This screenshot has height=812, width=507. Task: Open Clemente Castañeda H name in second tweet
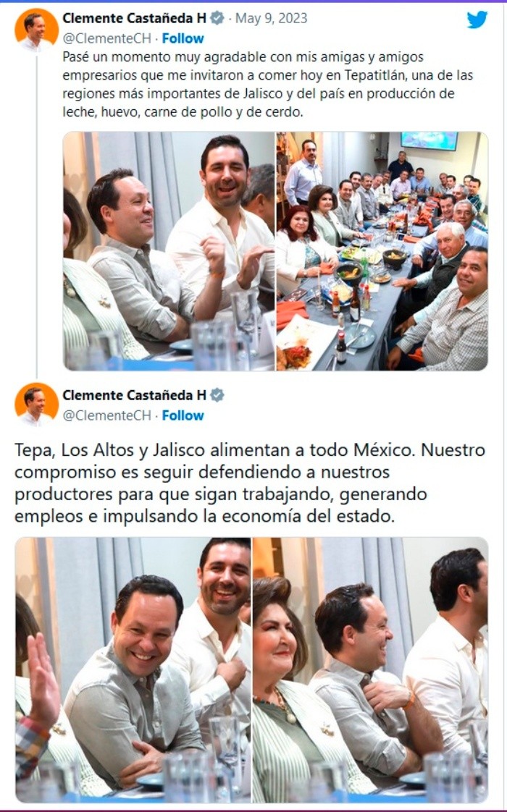pos(134,395)
